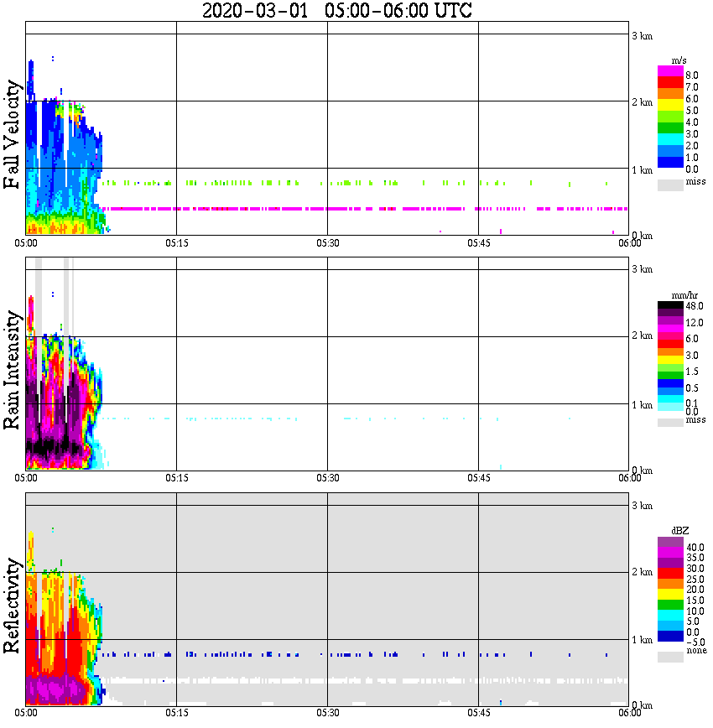
Task: Pick the gray miss swatch in m/s legend
Action: point(670,185)
